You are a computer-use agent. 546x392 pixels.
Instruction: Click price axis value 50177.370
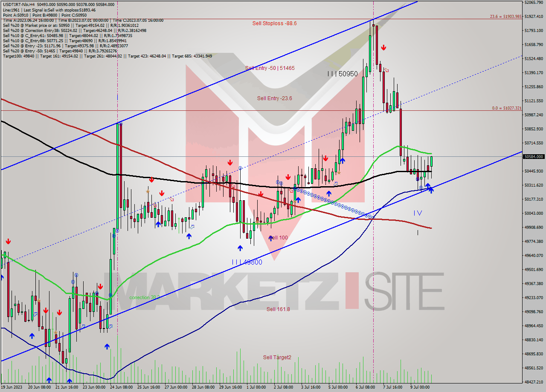click(x=534, y=199)
